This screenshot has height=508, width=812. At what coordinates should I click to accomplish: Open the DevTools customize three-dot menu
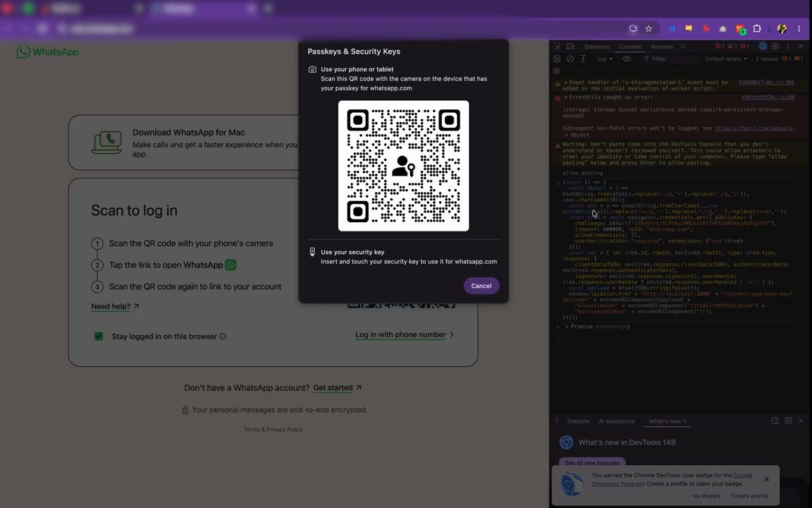(788, 46)
